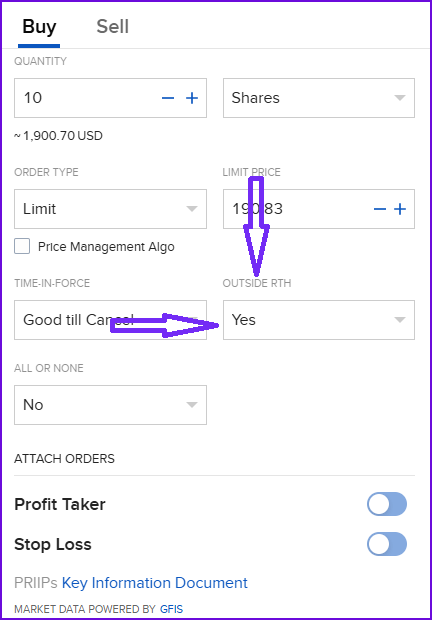The width and height of the screenshot is (432, 620).
Task: Click into the quantity input field
Action: [x=87, y=98]
